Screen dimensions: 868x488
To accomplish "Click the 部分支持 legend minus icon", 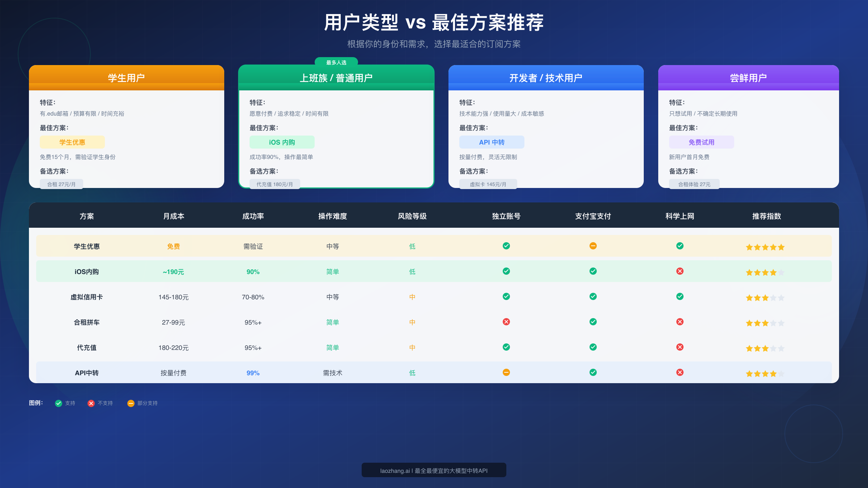I will [x=131, y=403].
